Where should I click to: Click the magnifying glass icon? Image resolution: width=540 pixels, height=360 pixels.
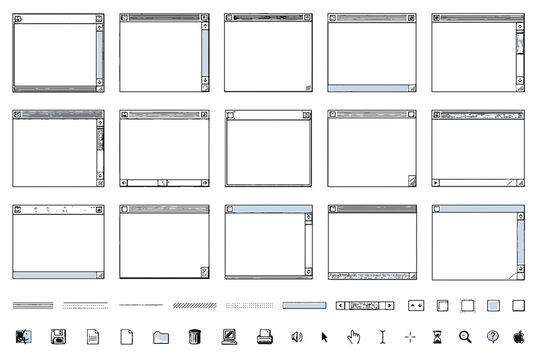(x=465, y=337)
